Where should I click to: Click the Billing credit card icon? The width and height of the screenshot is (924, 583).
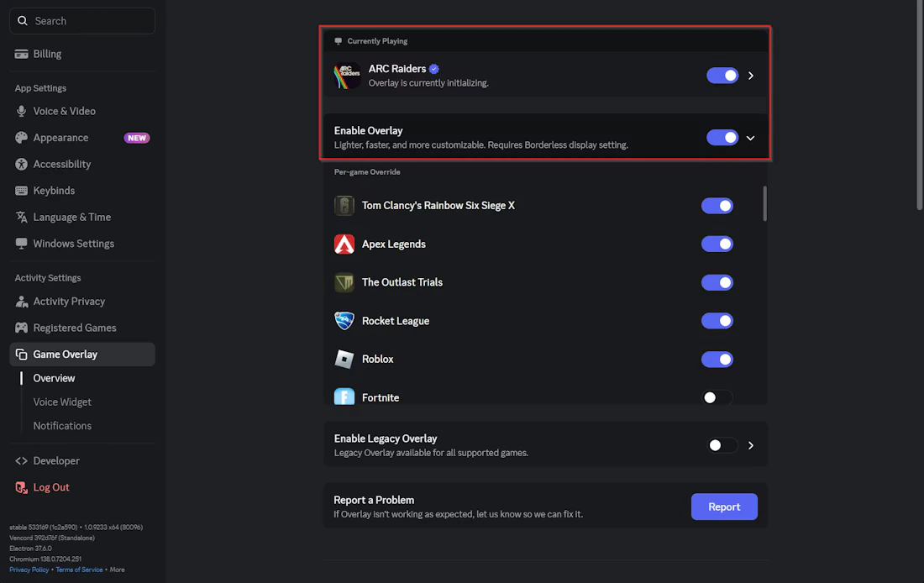coord(21,54)
